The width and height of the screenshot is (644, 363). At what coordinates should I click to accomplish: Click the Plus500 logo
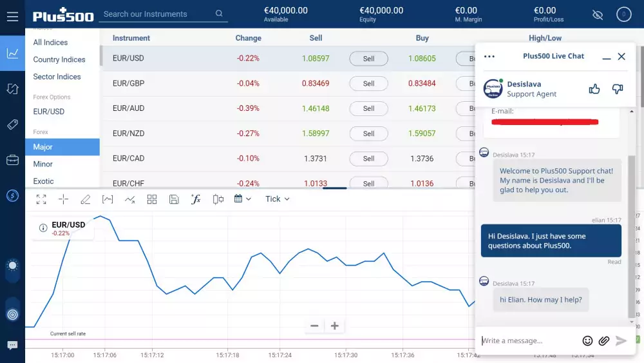coord(63,15)
